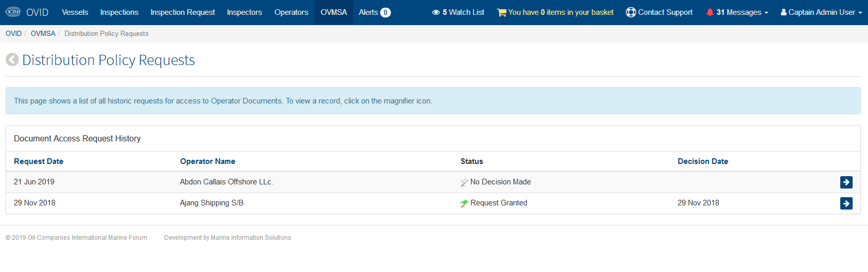Image resolution: width=868 pixels, height=272 pixels.
Task: Click the OCIMF copyright footer text
Action: click(76, 238)
